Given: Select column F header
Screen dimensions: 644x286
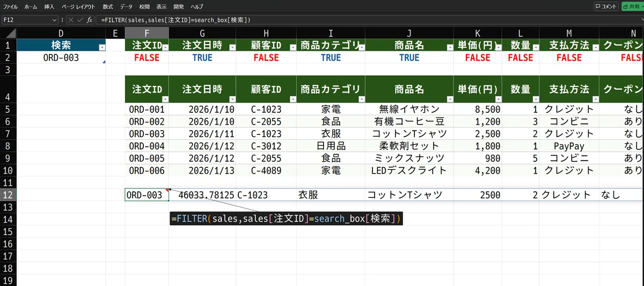Looking at the screenshot, I should (x=147, y=33).
